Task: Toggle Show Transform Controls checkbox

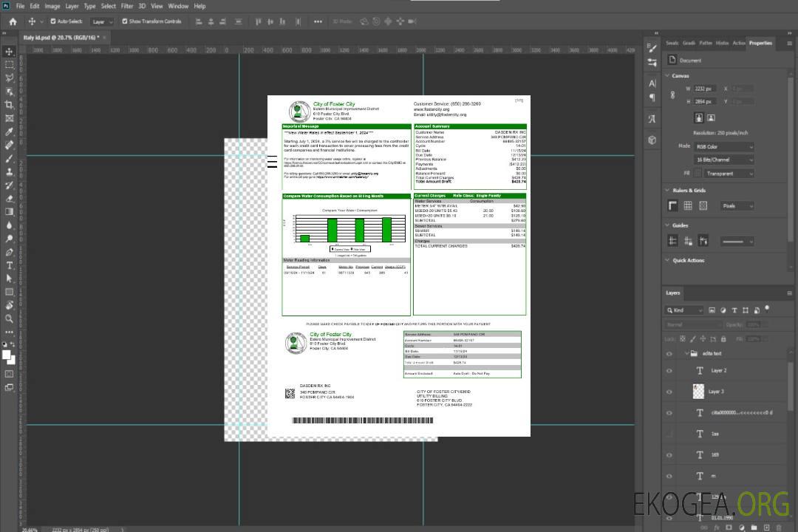Action: pyautogui.click(x=124, y=21)
